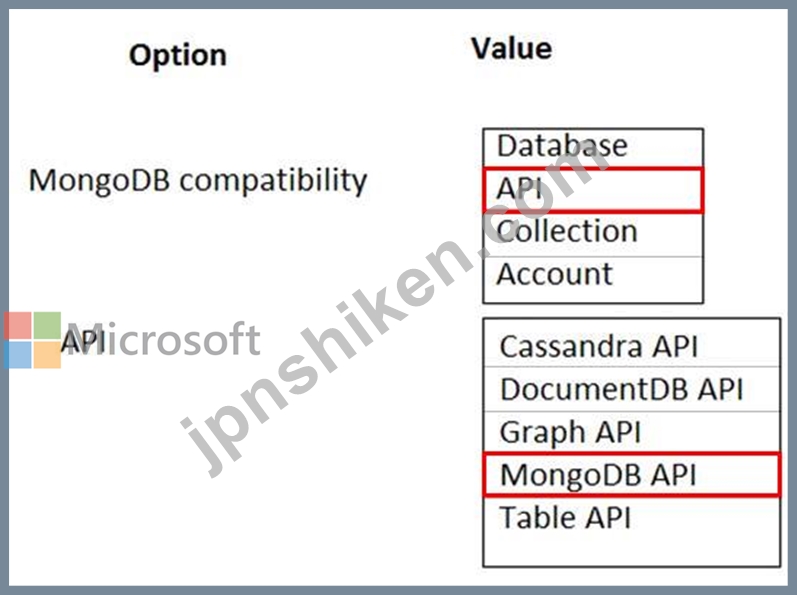This screenshot has width=797, height=595.
Task: Click the green Microsoft logo square
Action: tap(47, 326)
